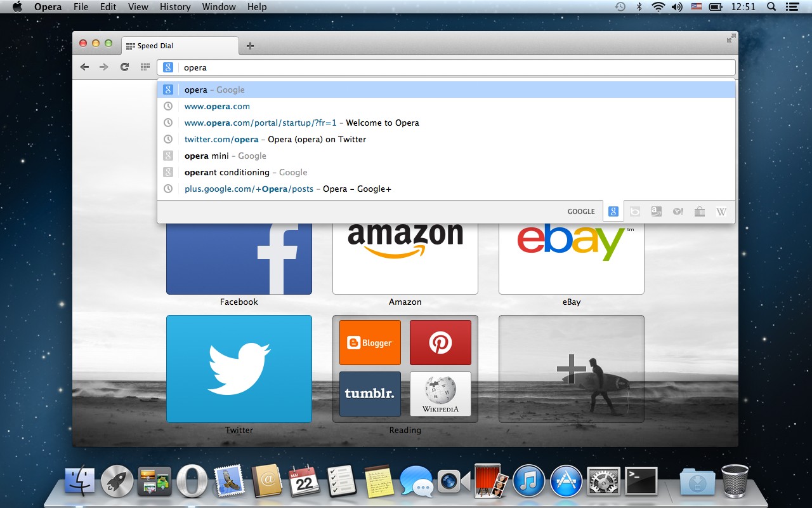Open the Speed Dial grid icon beside reload
The width and height of the screenshot is (812, 508).
(144, 67)
